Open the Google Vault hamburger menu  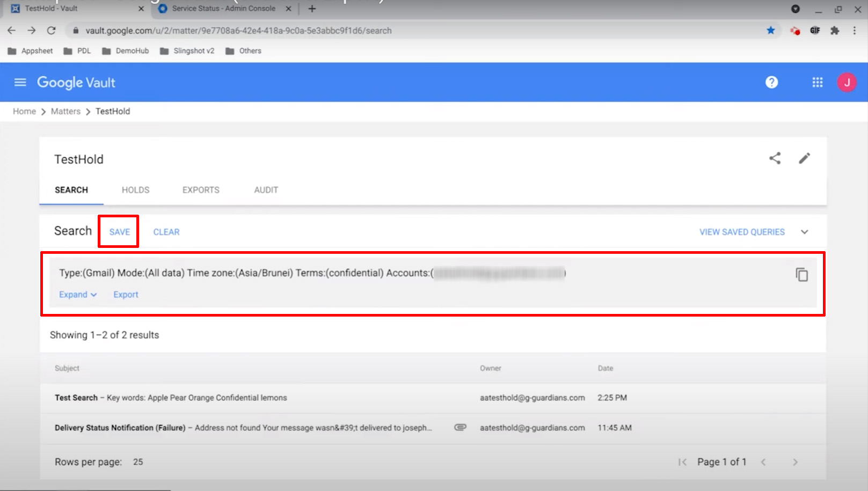pyautogui.click(x=20, y=82)
